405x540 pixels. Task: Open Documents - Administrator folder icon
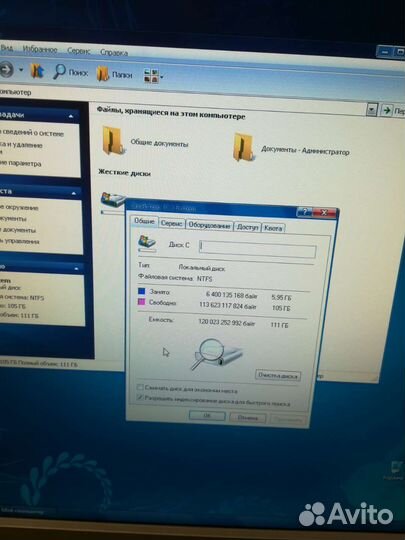click(x=243, y=147)
